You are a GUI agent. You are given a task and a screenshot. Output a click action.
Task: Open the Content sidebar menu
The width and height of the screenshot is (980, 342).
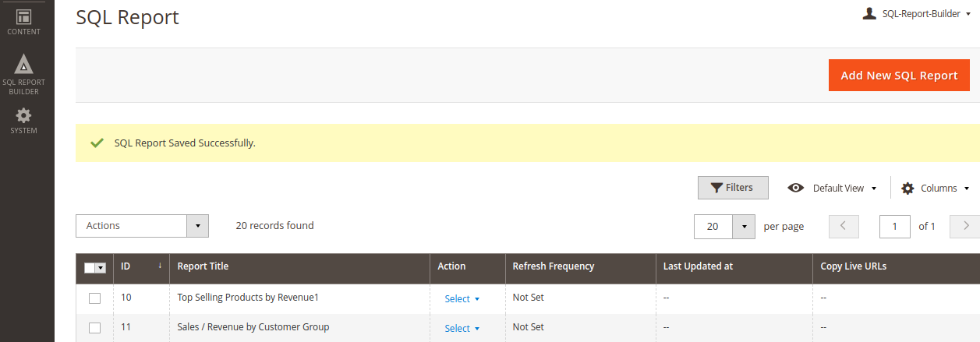23,22
